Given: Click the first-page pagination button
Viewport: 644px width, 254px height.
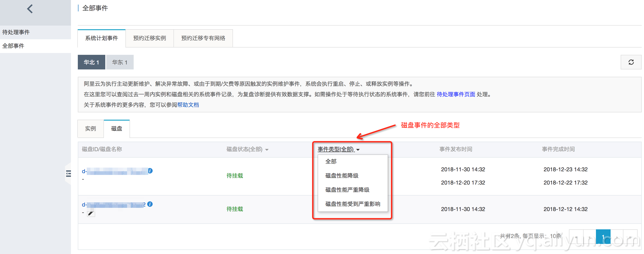Looking at the screenshot, I should (x=576, y=237).
